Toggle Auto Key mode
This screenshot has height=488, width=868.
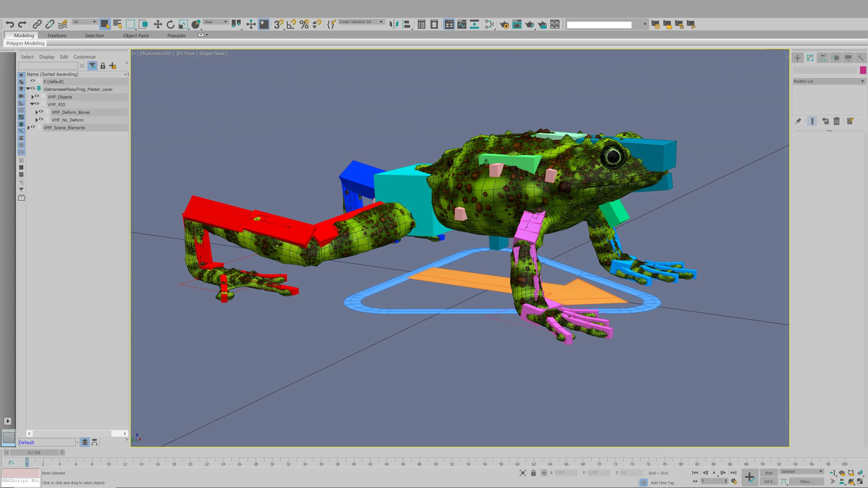[769, 473]
